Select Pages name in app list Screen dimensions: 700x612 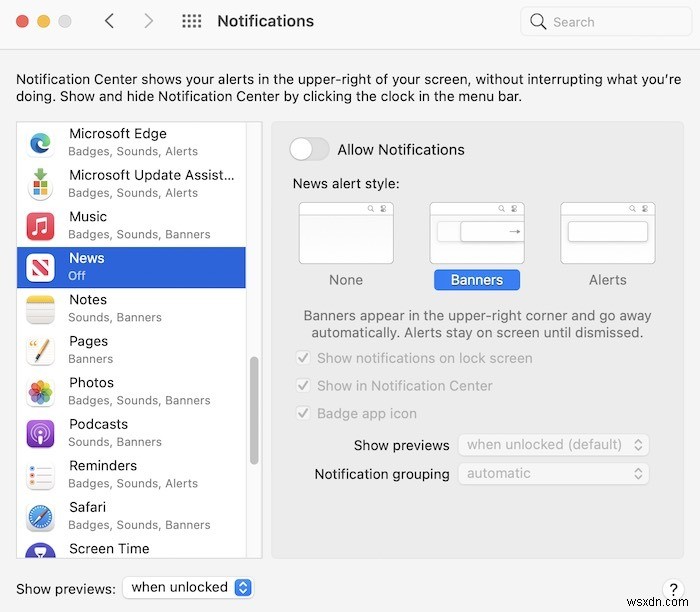click(88, 341)
